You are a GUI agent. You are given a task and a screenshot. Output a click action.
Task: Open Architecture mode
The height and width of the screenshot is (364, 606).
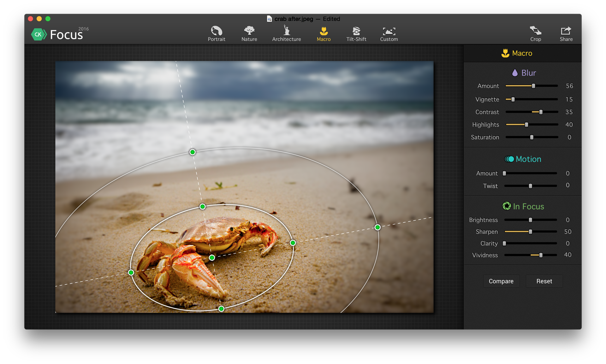tap(286, 31)
